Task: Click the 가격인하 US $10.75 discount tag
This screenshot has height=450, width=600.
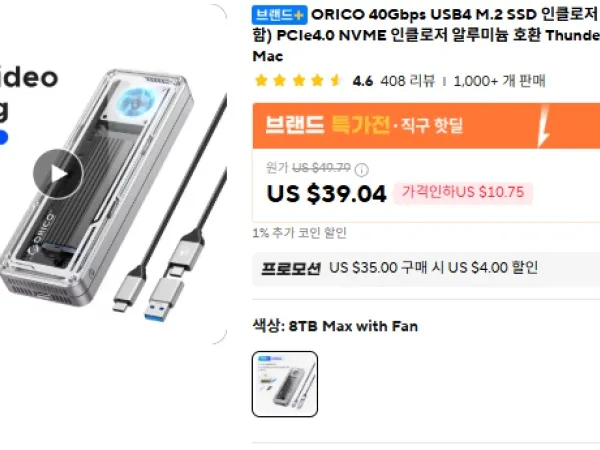Action: point(463,192)
